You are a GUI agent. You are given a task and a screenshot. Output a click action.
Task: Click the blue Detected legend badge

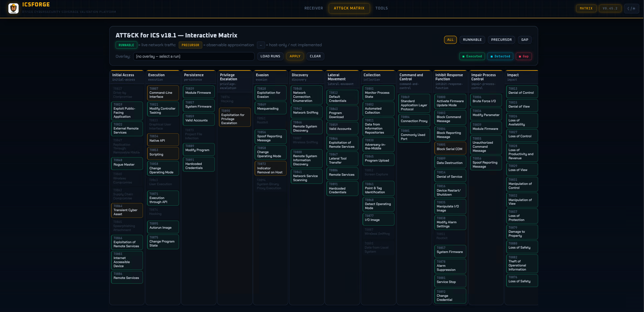500,56
